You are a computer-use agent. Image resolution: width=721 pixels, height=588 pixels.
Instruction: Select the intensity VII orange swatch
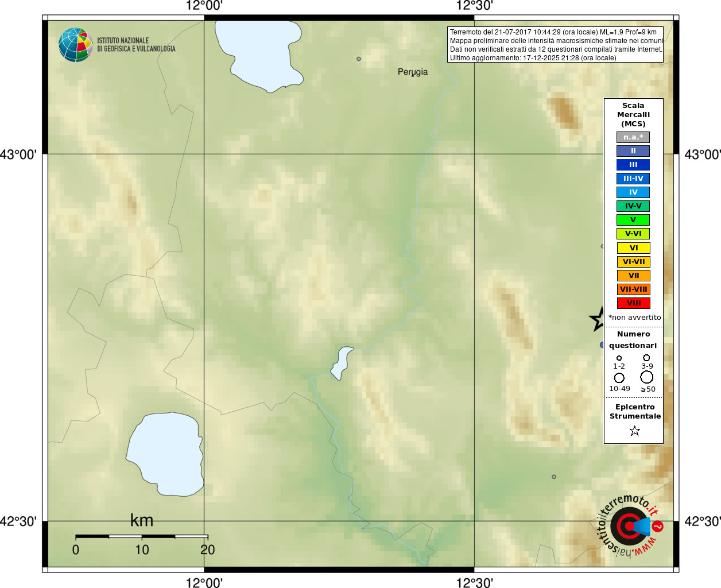[633, 276]
